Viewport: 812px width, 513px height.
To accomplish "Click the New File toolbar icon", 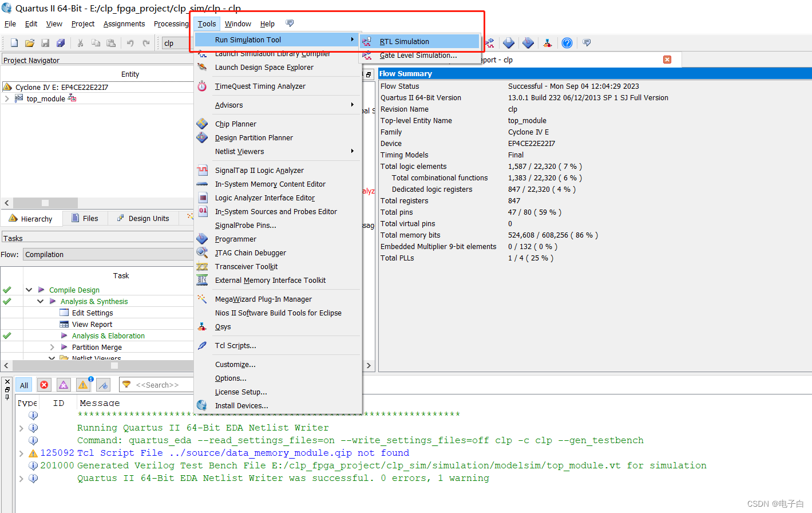I will coord(14,43).
